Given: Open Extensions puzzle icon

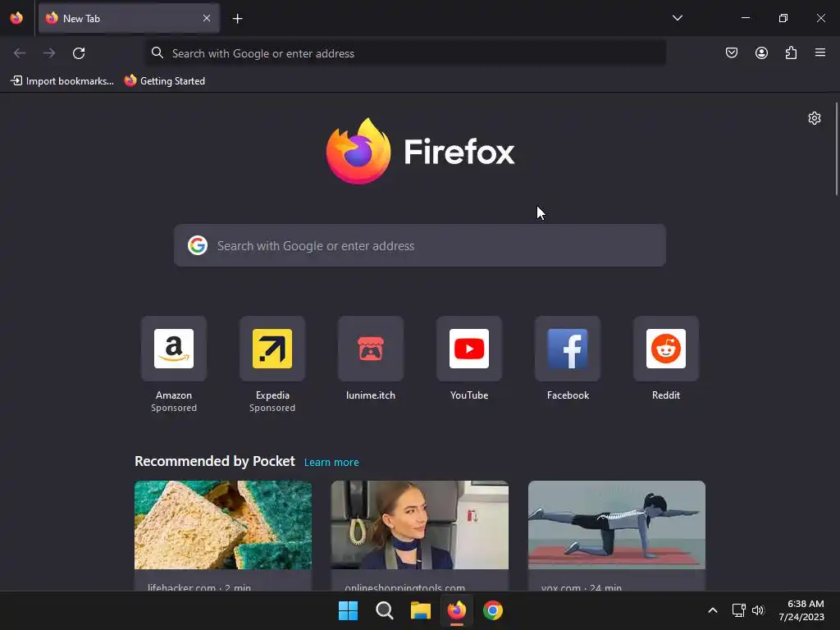Looking at the screenshot, I should (x=791, y=52).
